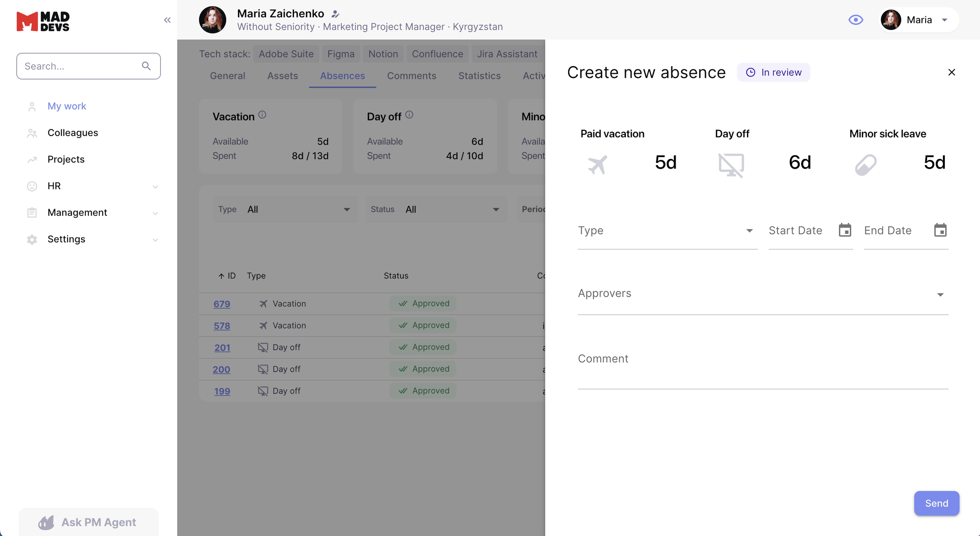This screenshot has height=536, width=980.
Task: Click the Paid vacation airplane icon
Action: point(597,165)
